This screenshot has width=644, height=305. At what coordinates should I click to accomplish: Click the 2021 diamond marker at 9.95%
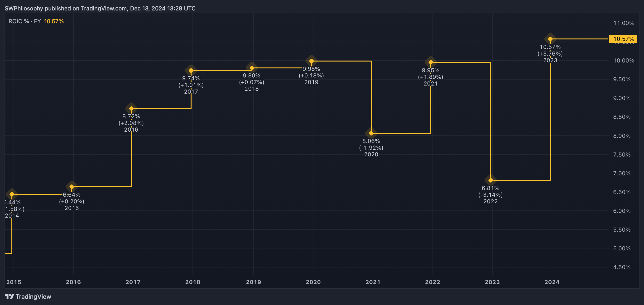431,62
